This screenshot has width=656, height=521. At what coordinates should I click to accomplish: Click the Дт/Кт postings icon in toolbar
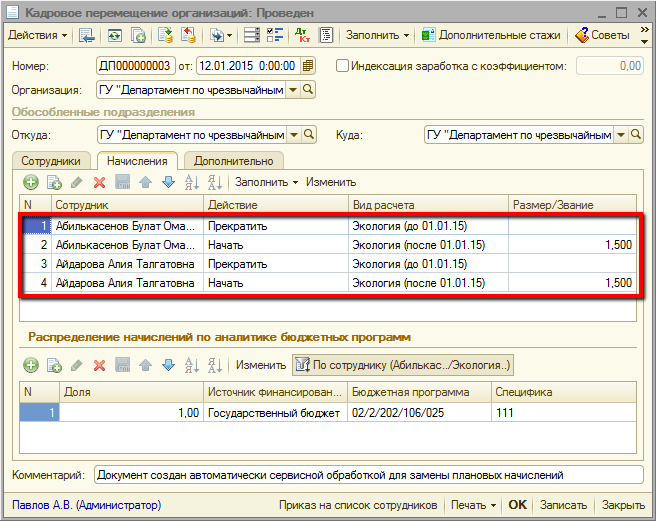coord(303,35)
